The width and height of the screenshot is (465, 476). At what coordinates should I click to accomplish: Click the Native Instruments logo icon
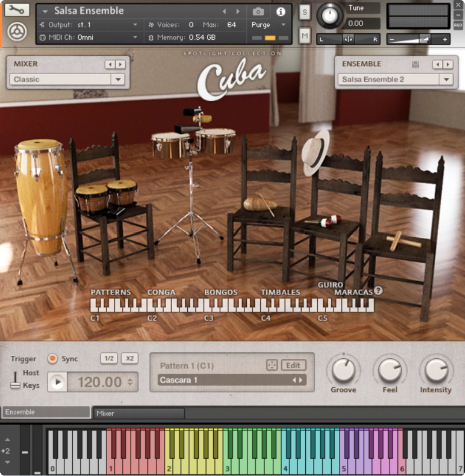[17, 31]
